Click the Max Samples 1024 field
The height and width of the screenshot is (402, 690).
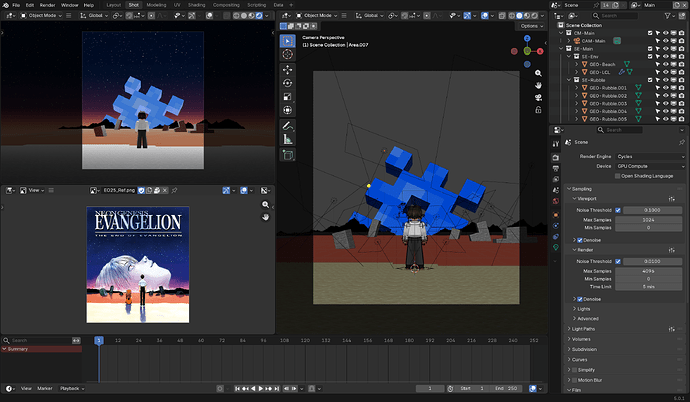click(x=649, y=220)
